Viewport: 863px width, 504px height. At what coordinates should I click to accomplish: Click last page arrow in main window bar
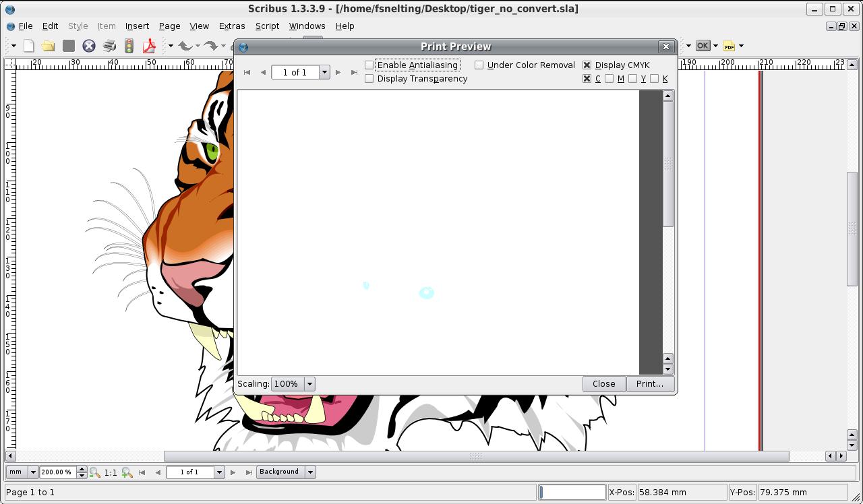click(249, 472)
